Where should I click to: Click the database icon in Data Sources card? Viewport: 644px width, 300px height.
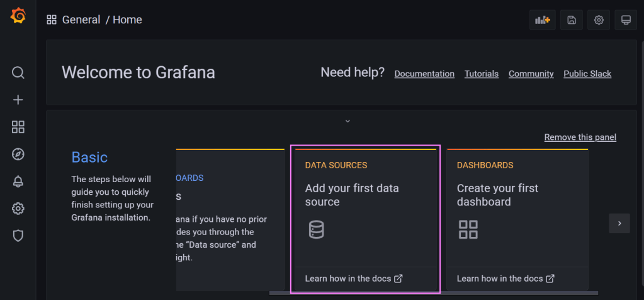click(x=316, y=229)
